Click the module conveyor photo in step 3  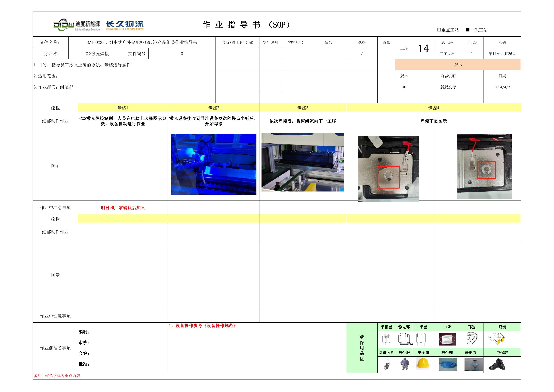pos(303,162)
